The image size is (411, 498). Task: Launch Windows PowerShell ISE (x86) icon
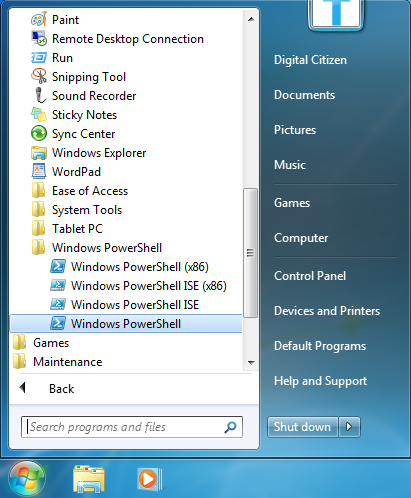[58, 286]
